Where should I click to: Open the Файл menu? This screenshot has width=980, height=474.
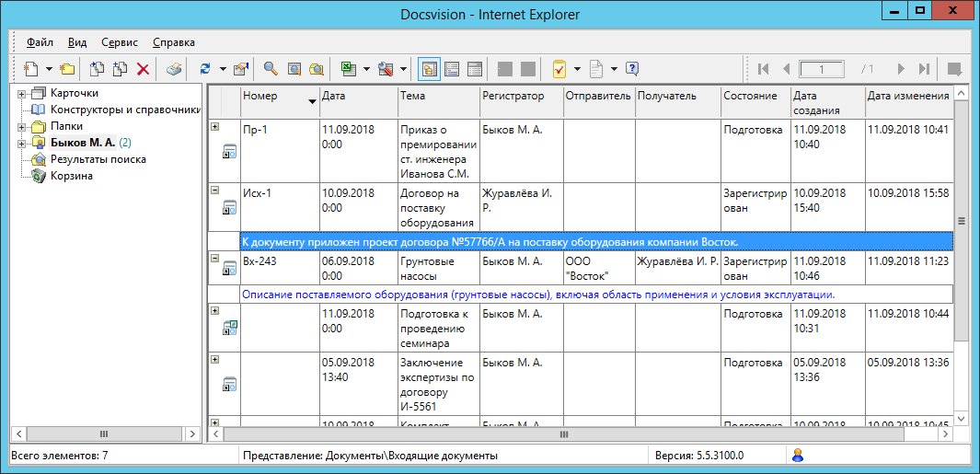point(40,42)
